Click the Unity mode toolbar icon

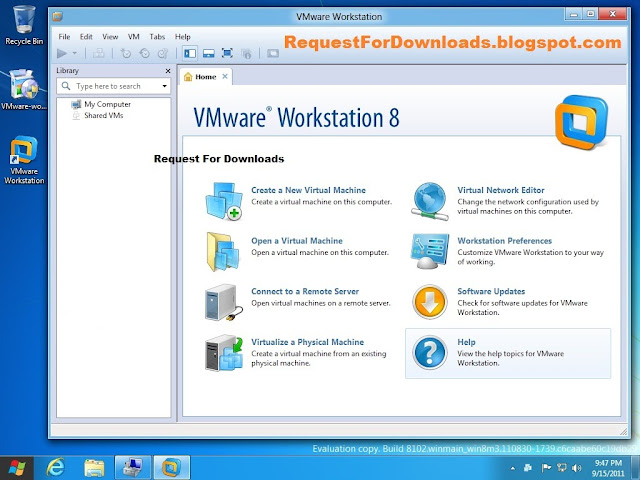pos(246,53)
